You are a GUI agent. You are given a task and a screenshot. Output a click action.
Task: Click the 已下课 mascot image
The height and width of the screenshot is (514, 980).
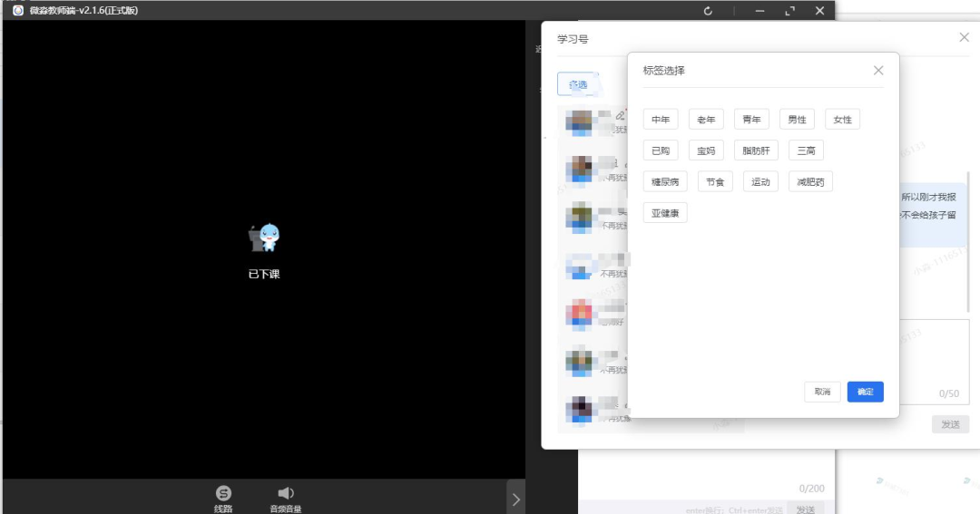[x=264, y=238]
